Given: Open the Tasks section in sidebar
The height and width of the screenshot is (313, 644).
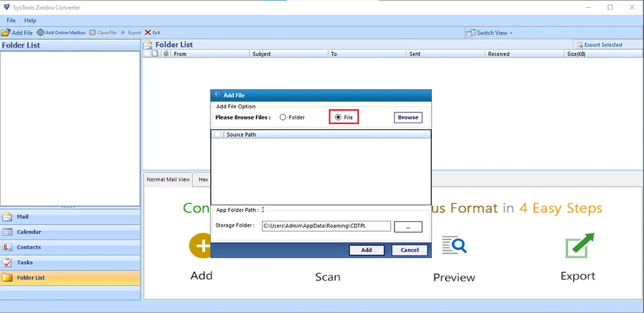Looking at the screenshot, I should pos(70,263).
